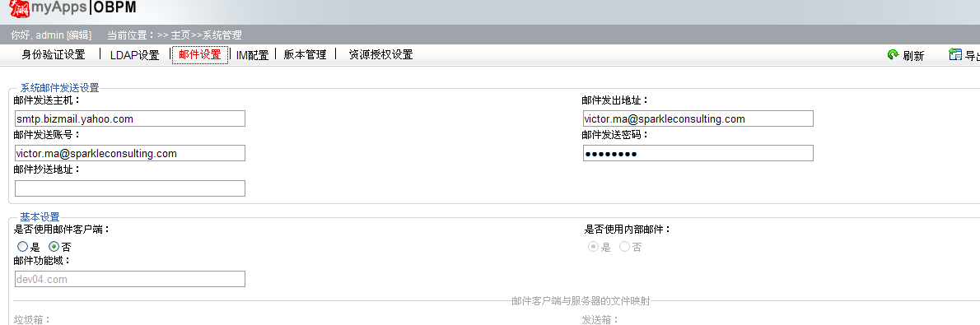The image size is (980, 325).
Task: Click the 系统管理 breadcrumb text
Action: tap(222, 35)
